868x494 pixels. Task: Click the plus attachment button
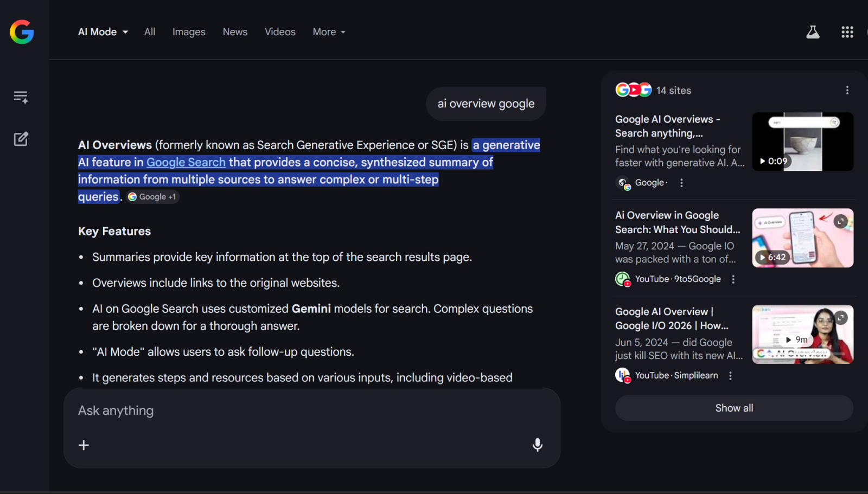[x=84, y=445]
